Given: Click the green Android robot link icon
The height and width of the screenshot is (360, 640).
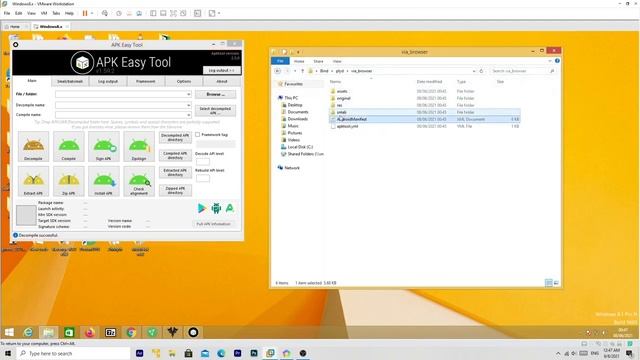Looking at the screenshot, I should click(216, 208).
